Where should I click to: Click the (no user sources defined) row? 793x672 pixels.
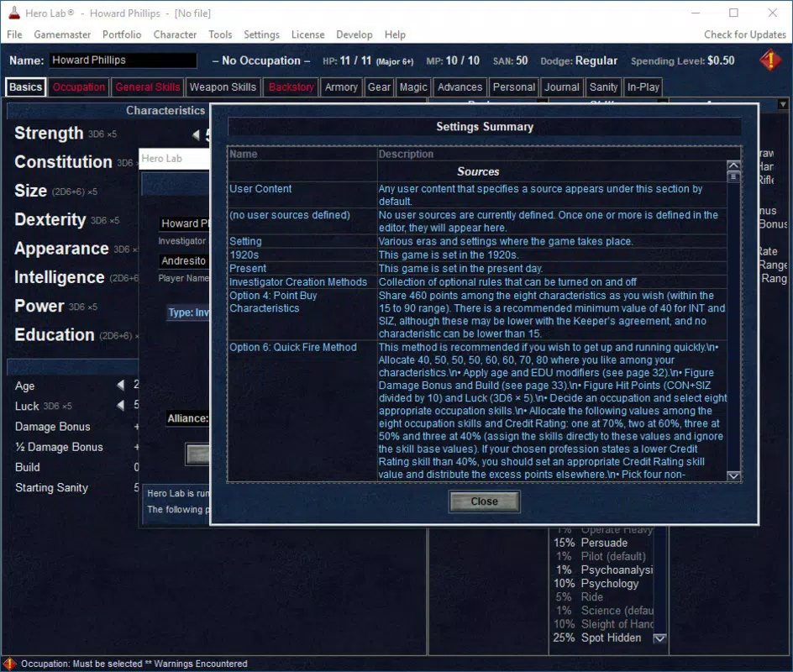click(477, 221)
